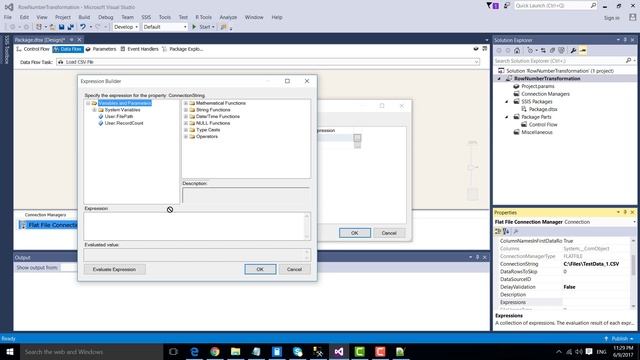This screenshot has width=640, height=360.
Task: Click OK in the Expression Builder dialog
Action: point(260,269)
